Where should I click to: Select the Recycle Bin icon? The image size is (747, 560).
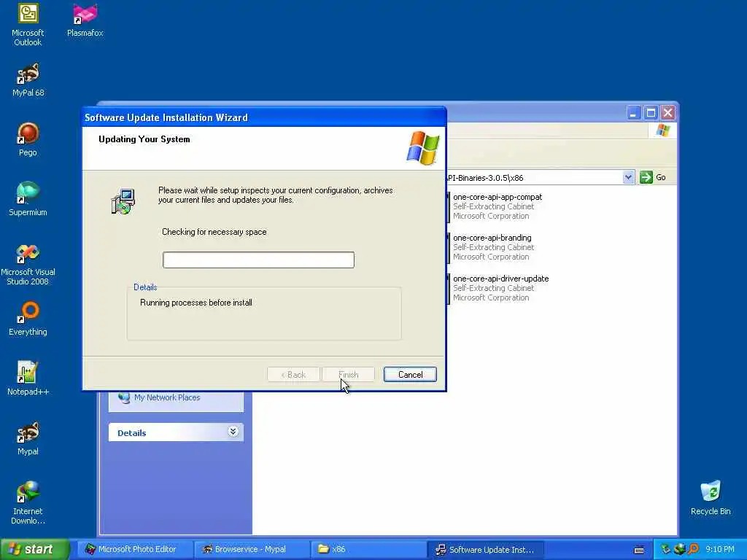tap(711, 498)
